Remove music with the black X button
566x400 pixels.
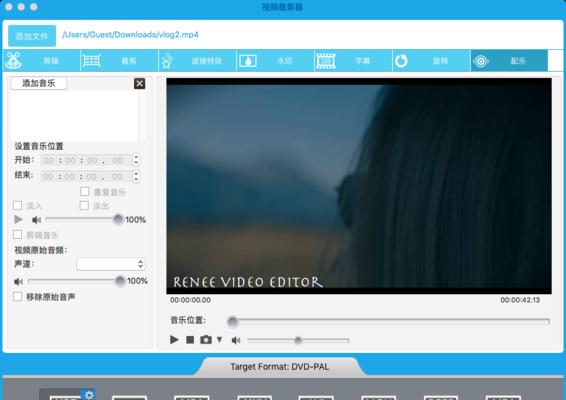coord(140,83)
